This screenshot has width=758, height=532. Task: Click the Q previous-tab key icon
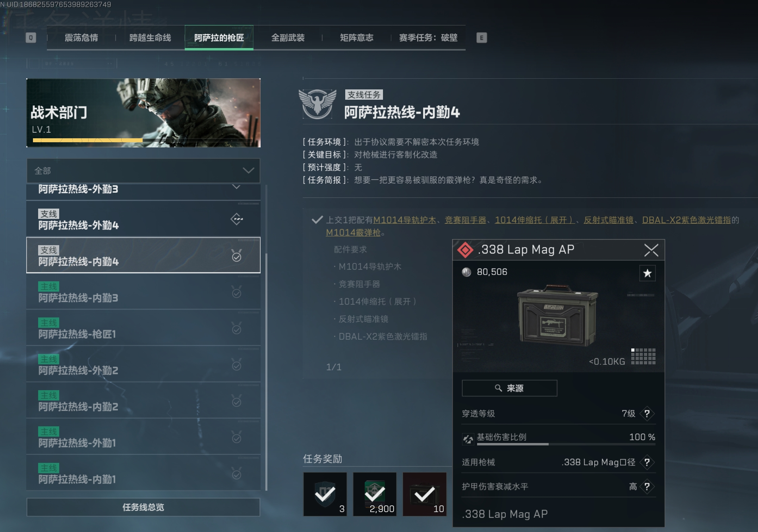pyautogui.click(x=31, y=38)
